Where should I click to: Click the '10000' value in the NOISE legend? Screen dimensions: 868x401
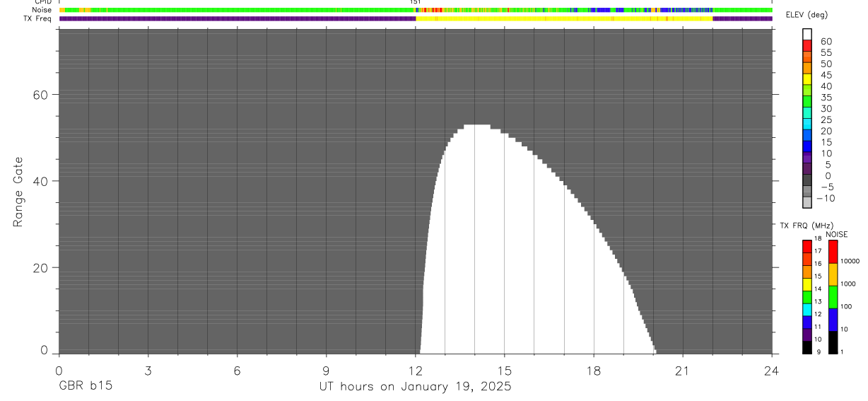click(x=850, y=261)
